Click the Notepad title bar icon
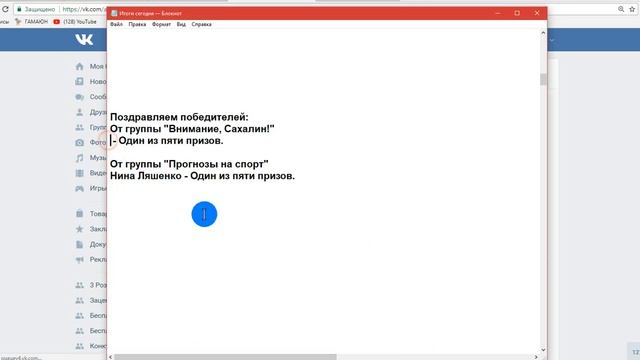The image size is (640, 360). click(114, 13)
